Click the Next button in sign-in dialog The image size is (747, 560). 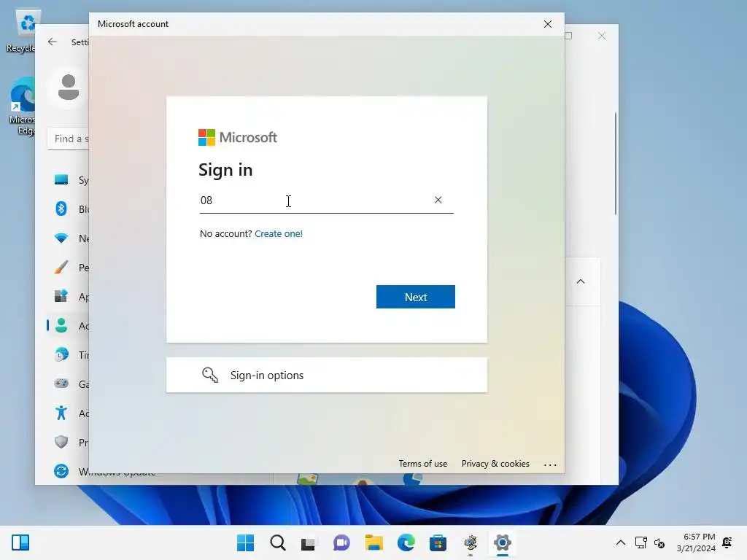tap(415, 297)
